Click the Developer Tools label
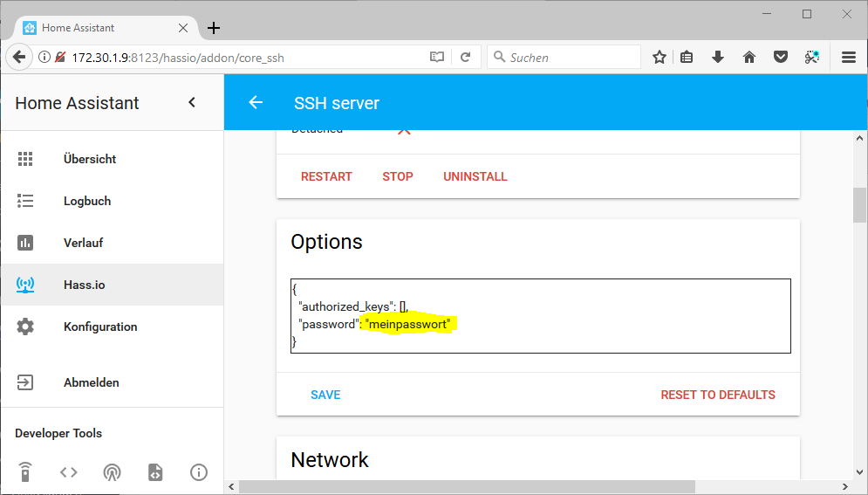Screen dimensions: 868x495 (x=58, y=433)
